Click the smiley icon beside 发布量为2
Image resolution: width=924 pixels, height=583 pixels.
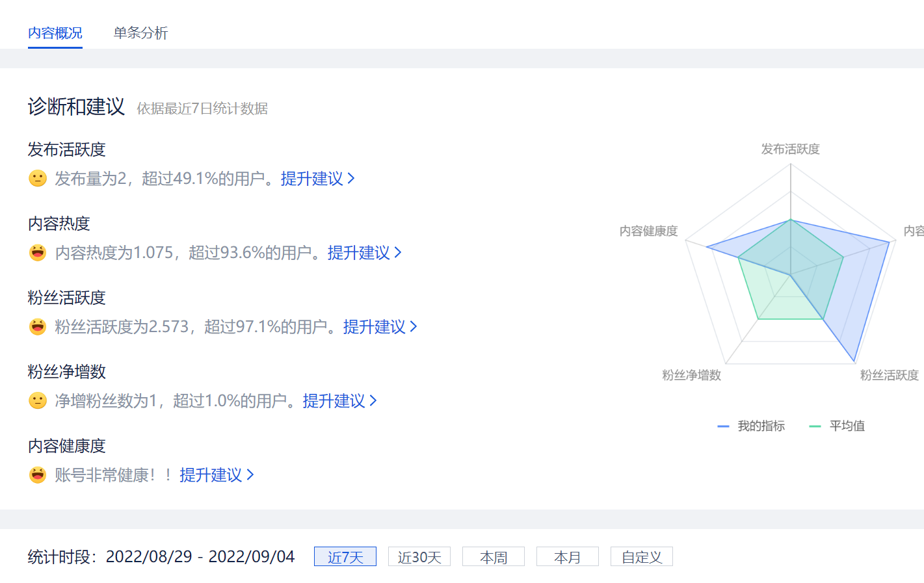tap(38, 178)
